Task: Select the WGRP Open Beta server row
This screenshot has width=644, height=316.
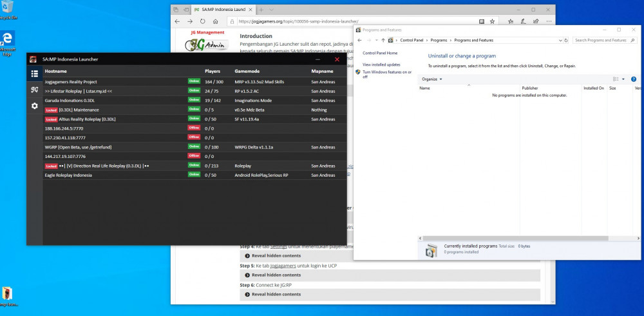Action: click(x=194, y=147)
